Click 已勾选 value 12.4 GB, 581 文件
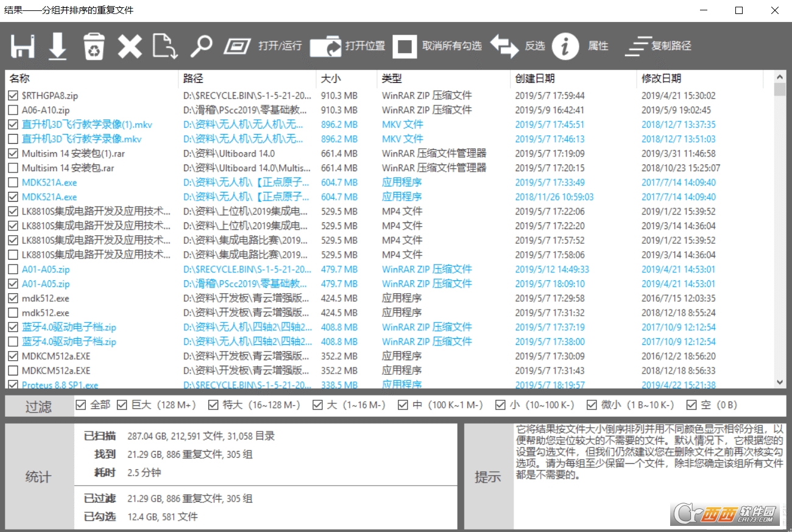 point(163,517)
